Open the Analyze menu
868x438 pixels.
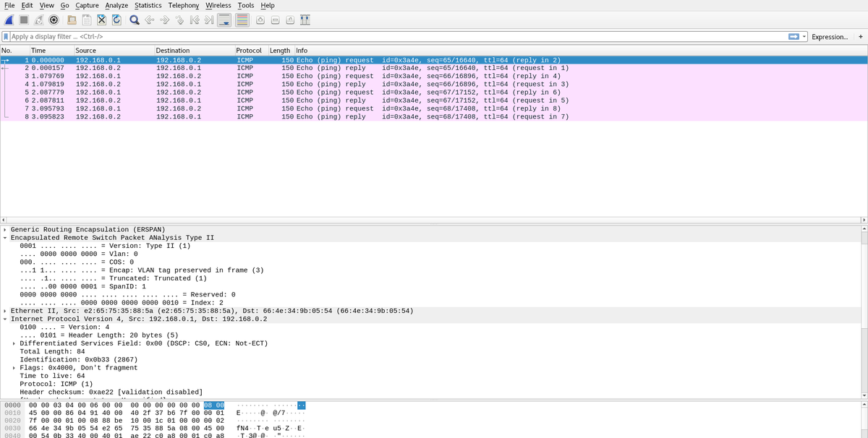[116, 5]
